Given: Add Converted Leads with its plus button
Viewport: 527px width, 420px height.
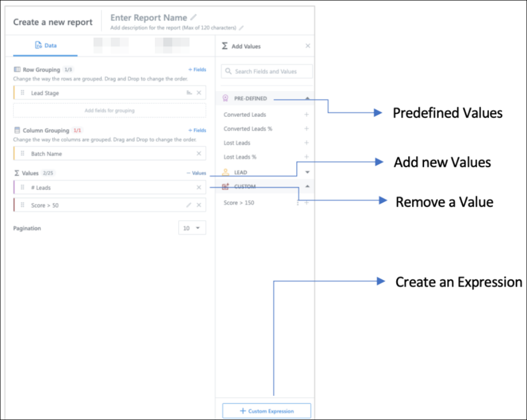Looking at the screenshot, I should click(x=306, y=115).
